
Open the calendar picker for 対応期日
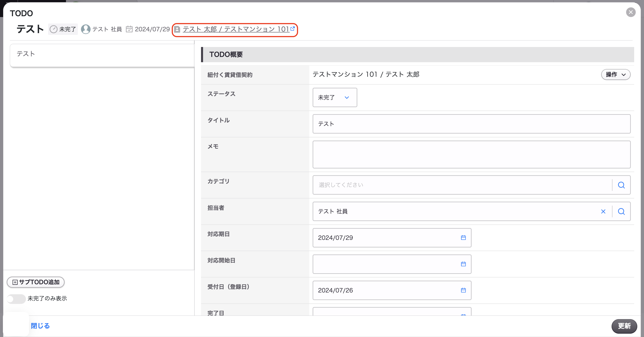pos(463,238)
